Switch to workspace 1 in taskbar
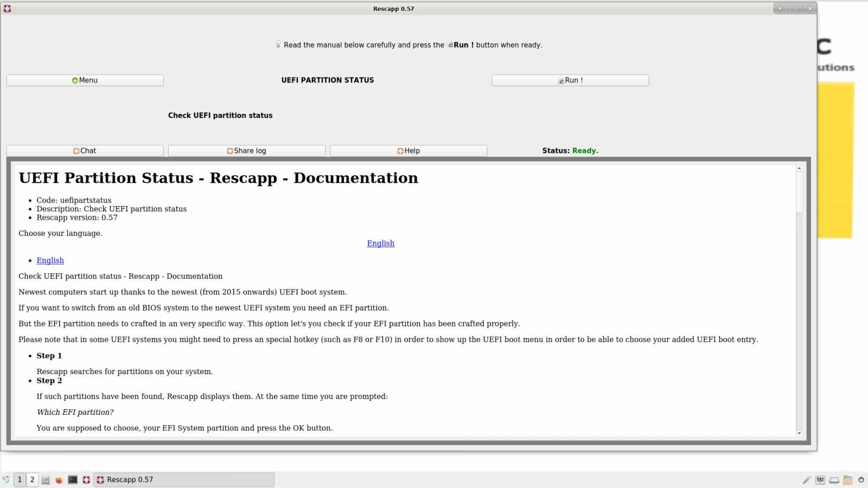 [x=20, y=480]
